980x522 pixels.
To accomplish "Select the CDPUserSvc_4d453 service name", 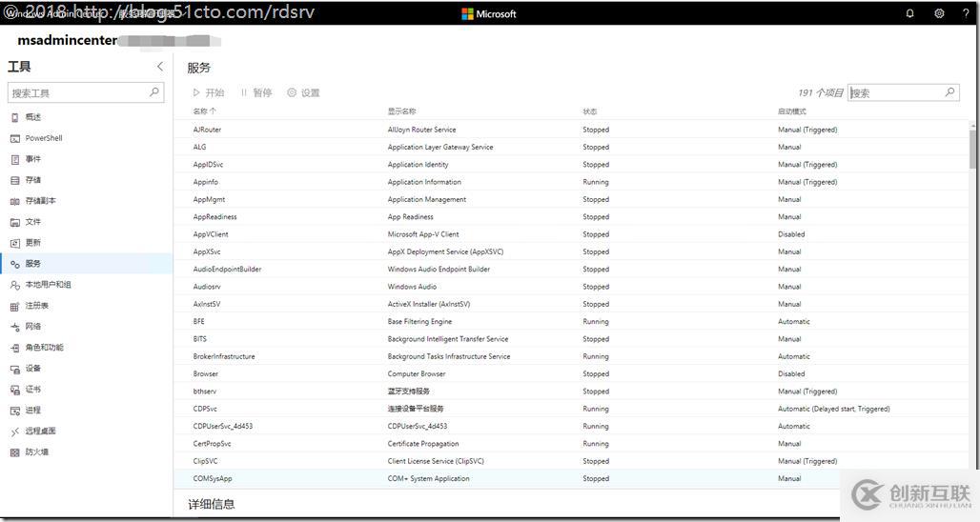I will (223, 427).
